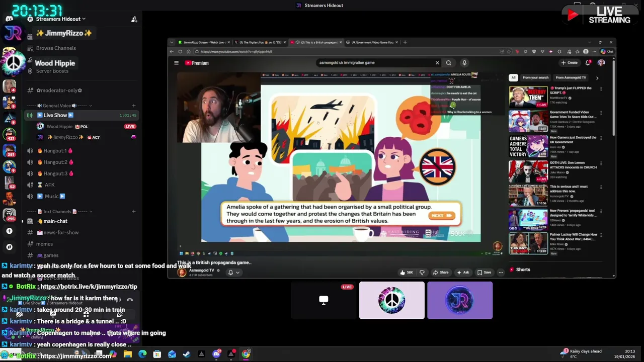Click the dislike thumbs-down button
The height and width of the screenshot is (362, 644).
point(422,273)
